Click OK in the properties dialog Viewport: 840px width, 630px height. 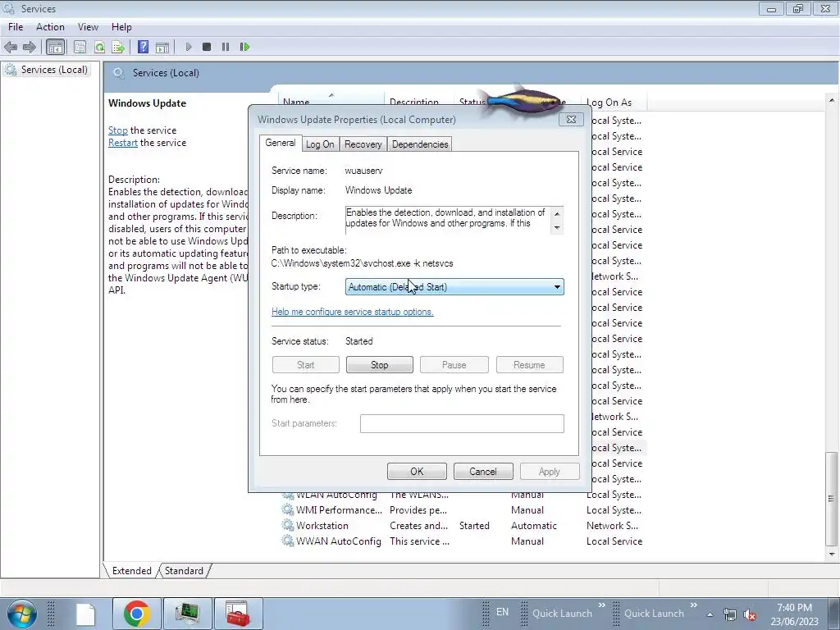pos(417,472)
